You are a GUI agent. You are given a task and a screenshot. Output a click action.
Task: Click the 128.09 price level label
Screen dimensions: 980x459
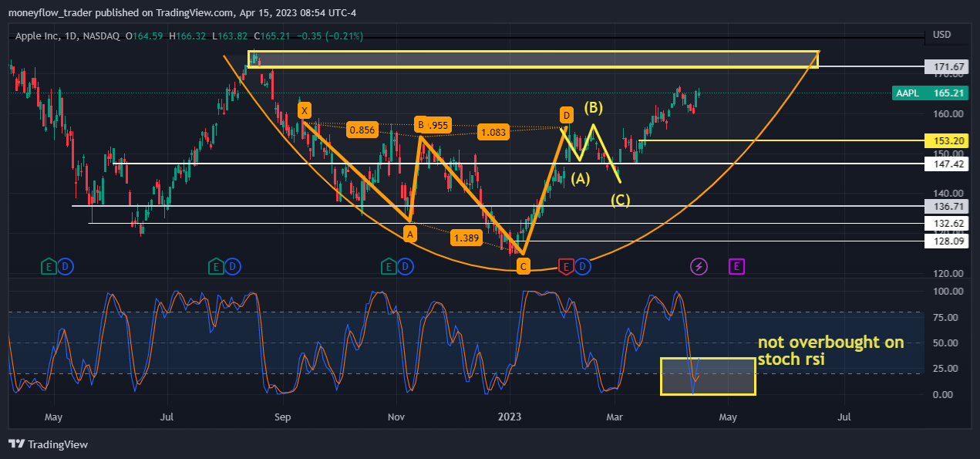click(948, 241)
